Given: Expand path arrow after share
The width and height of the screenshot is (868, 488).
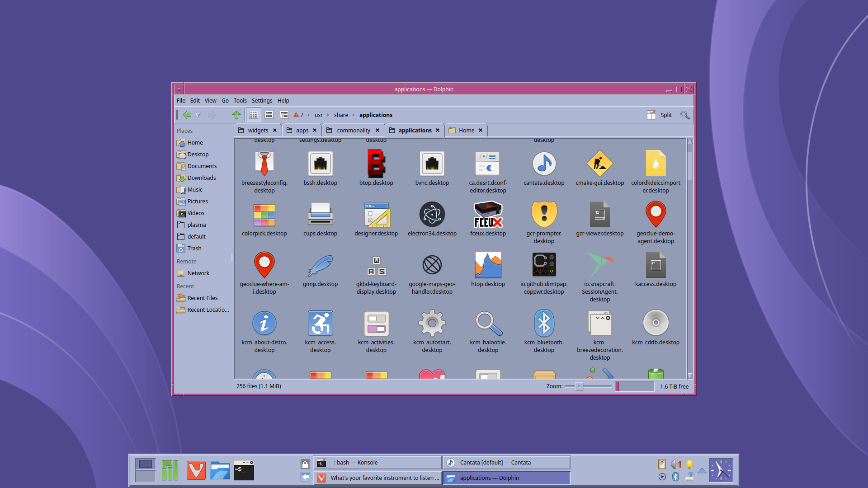Looking at the screenshot, I should click(354, 115).
